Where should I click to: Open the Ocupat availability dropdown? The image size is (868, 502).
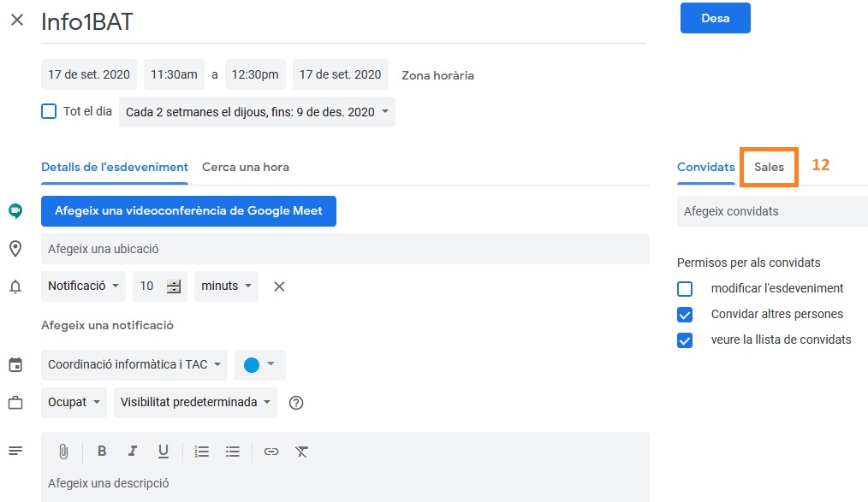pos(74,403)
